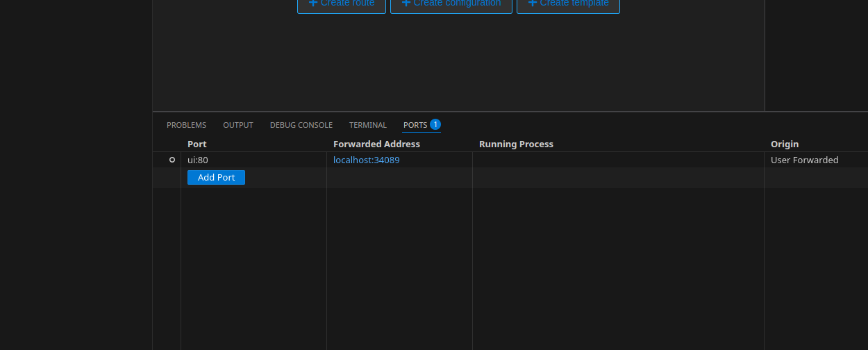The image size is (868, 350).
Task: Open the PROBLEMS panel tab
Action: coord(186,125)
